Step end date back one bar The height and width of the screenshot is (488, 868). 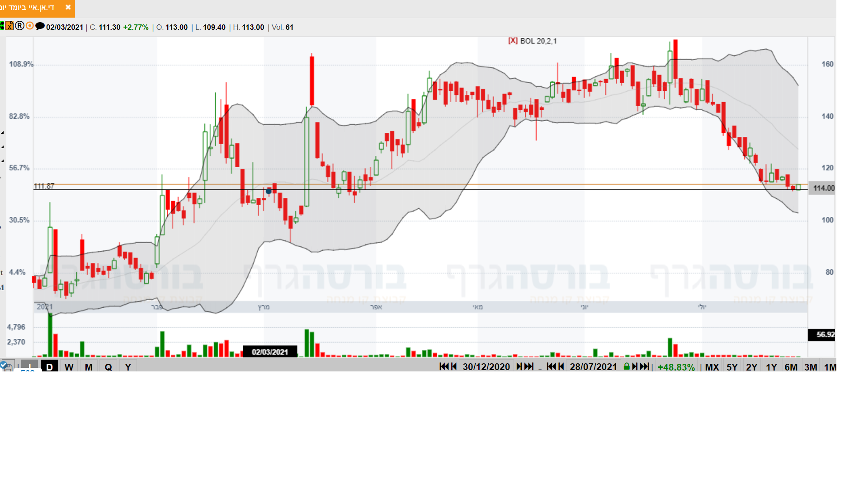[561, 366]
